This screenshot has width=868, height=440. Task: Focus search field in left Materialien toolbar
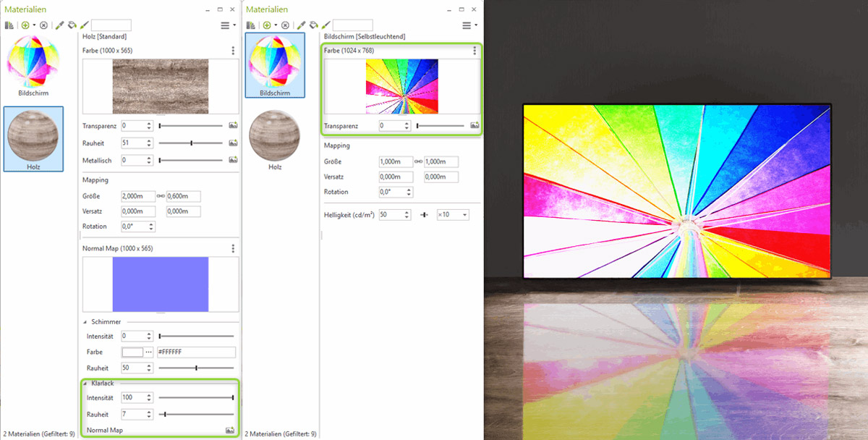pyautogui.click(x=111, y=25)
